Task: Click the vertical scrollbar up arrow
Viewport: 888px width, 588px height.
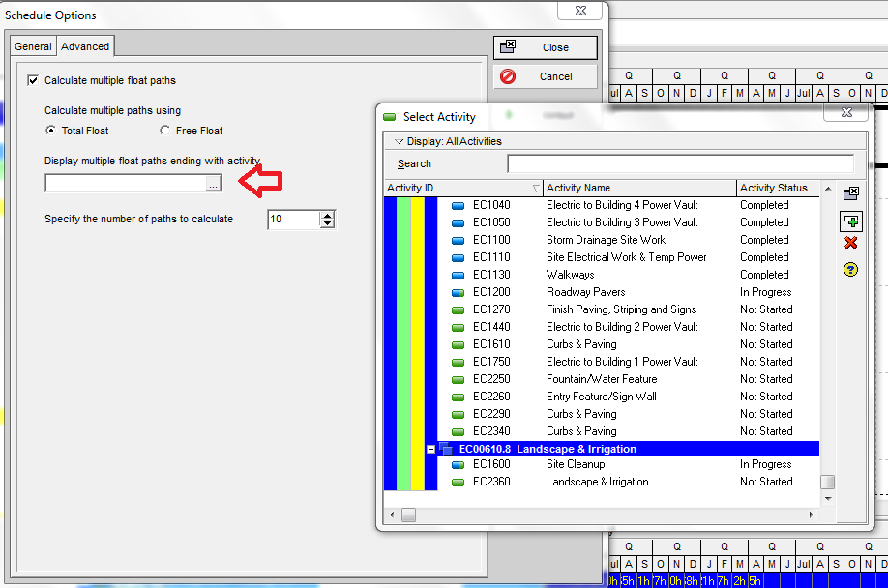Action: coord(828,189)
